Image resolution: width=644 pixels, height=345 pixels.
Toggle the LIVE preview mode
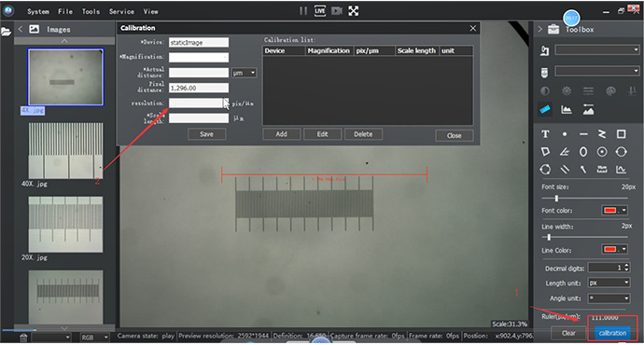(320, 11)
